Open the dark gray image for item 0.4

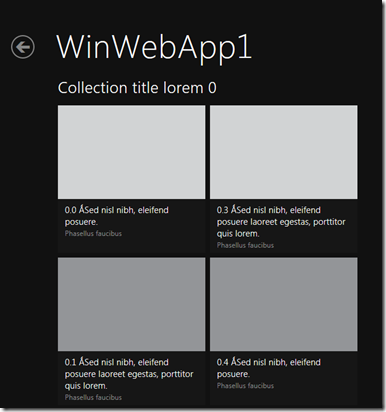point(284,304)
